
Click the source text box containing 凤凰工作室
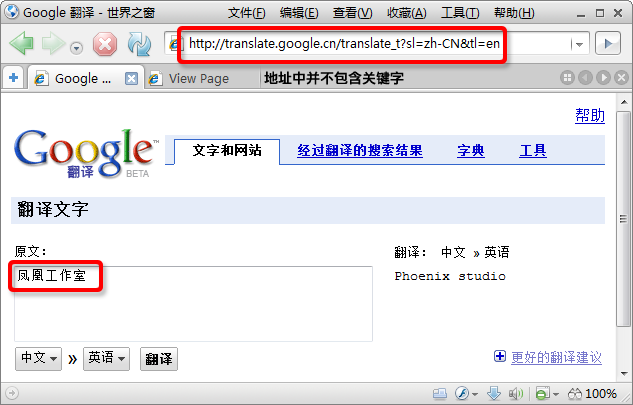(193, 304)
